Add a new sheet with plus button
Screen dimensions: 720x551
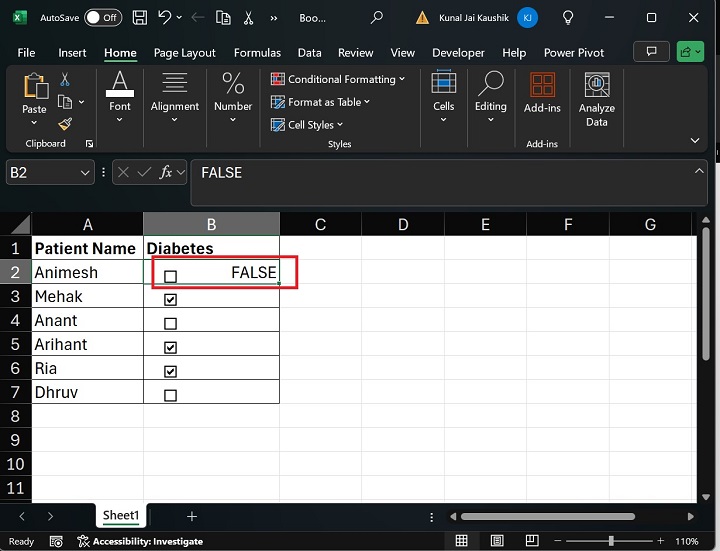[192, 516]
